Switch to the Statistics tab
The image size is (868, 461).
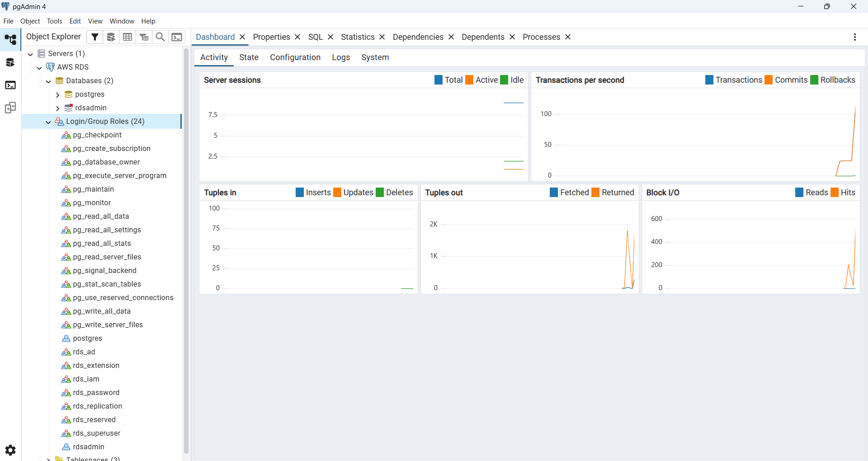(358, 37)
